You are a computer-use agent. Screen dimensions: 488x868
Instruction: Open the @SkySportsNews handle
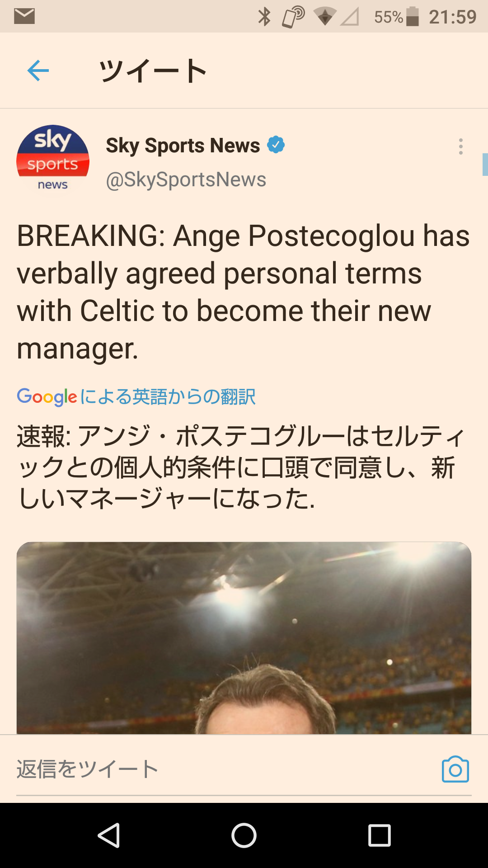[186, 179]
